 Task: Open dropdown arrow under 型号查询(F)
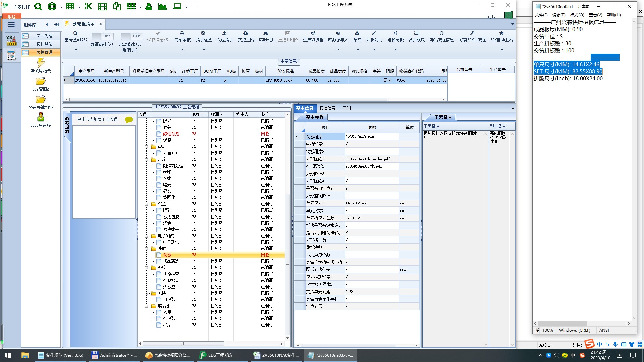click(76, 50)
